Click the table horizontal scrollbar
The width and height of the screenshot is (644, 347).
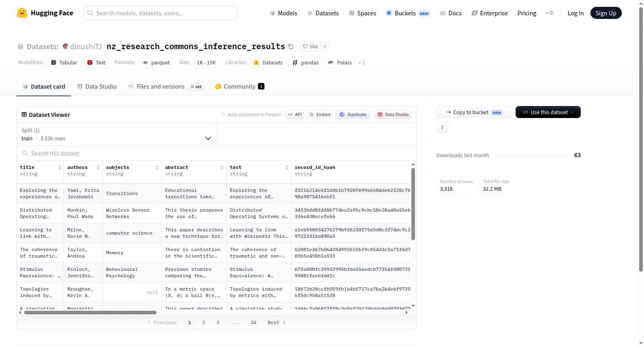click(90, 312)
